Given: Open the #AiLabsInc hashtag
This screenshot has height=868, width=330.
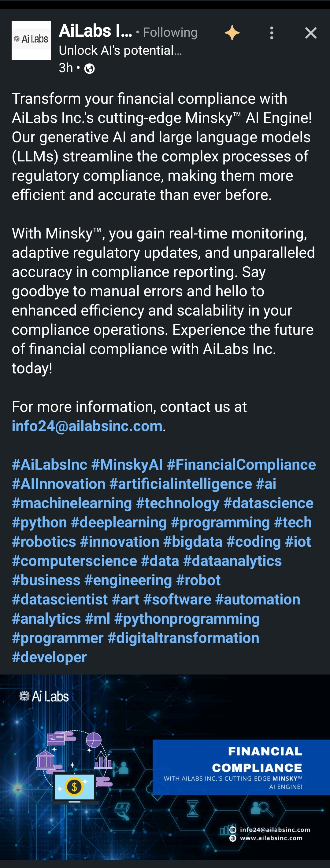Looking at the screenshot, I should click(50, 465).
